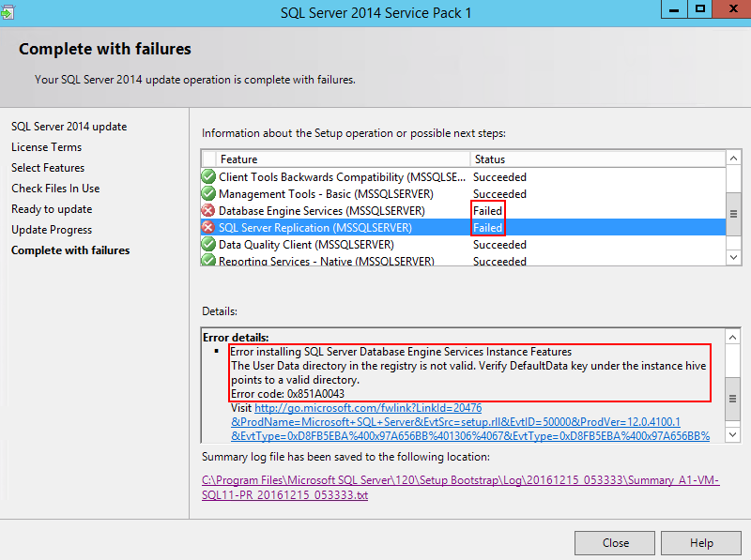Select the Reporting Services - Native row

pos(463,260)
